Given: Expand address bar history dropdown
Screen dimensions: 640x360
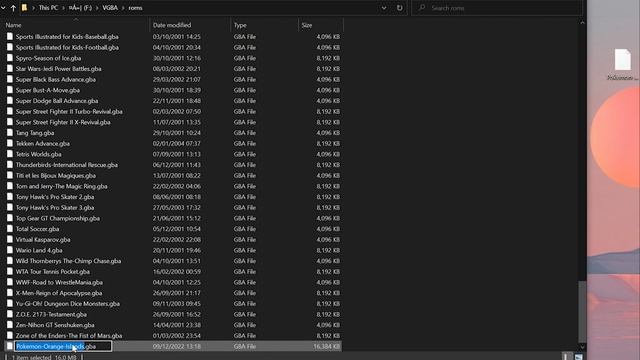Looking at the screenshot, I should 384,8.
